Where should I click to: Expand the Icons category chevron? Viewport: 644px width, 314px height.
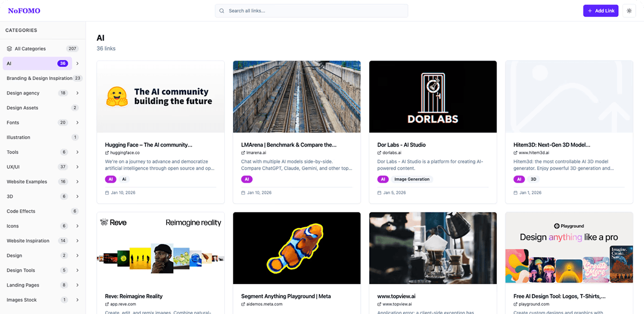(77, 226)
